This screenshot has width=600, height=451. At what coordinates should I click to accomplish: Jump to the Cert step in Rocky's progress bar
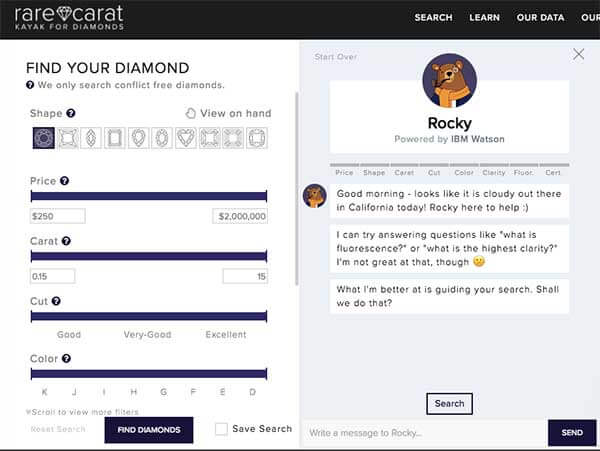553,170
